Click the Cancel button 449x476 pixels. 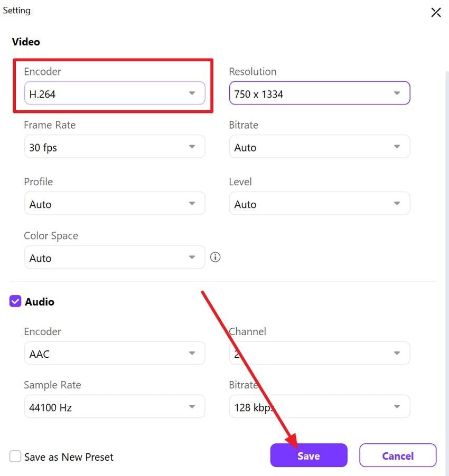pyautogui.click(x=398, y=455)
